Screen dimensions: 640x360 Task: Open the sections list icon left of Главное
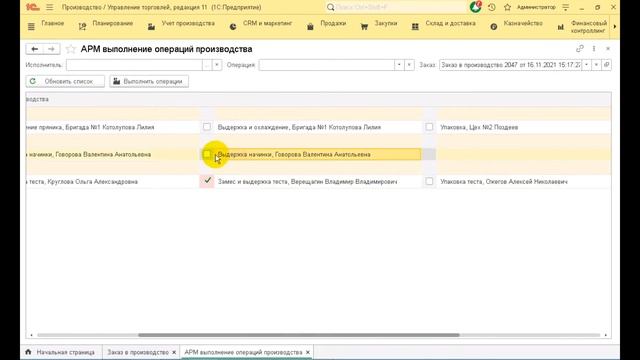[31, 27]
